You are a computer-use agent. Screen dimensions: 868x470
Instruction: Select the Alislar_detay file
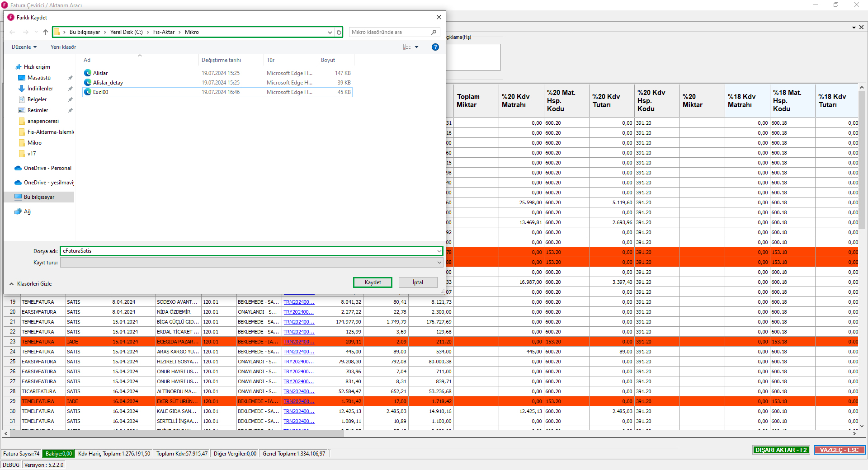point(108,83)
